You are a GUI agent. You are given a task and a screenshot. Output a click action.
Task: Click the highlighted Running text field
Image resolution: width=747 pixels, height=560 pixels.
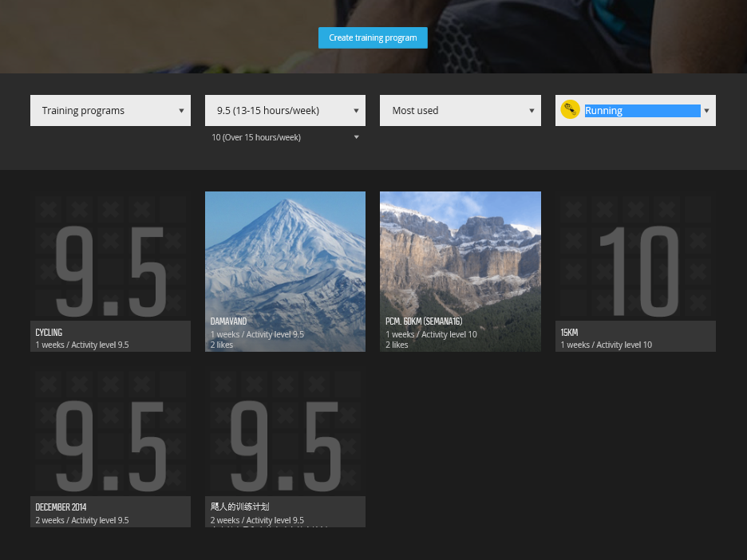point(642,110)
